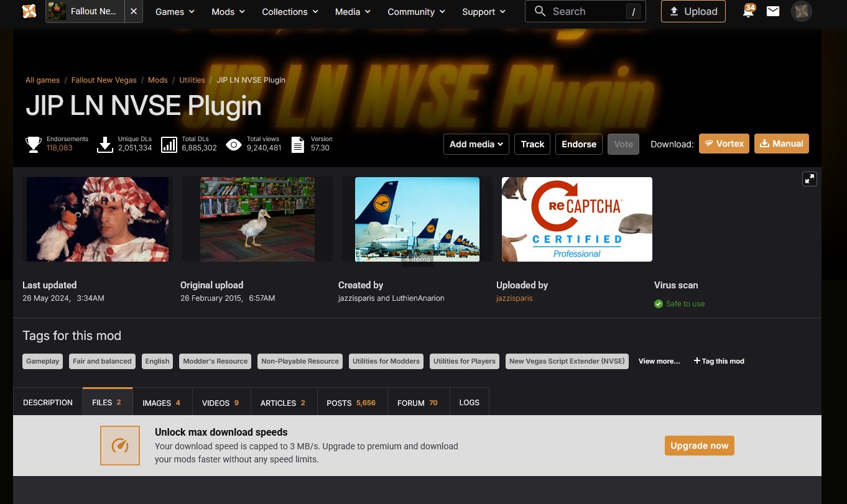Open the clown puppet thumbnail image

98,219
